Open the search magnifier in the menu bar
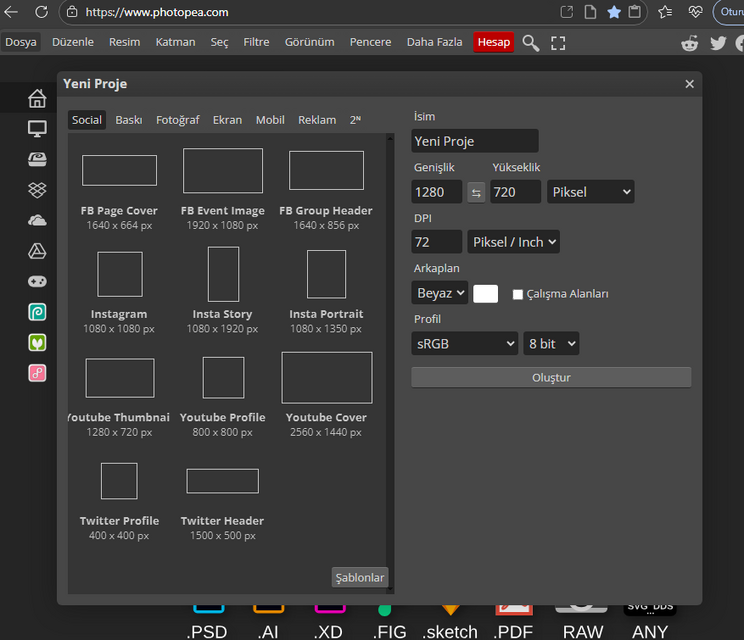Screen dimensions: 744x640 click(x=531, y=43)
